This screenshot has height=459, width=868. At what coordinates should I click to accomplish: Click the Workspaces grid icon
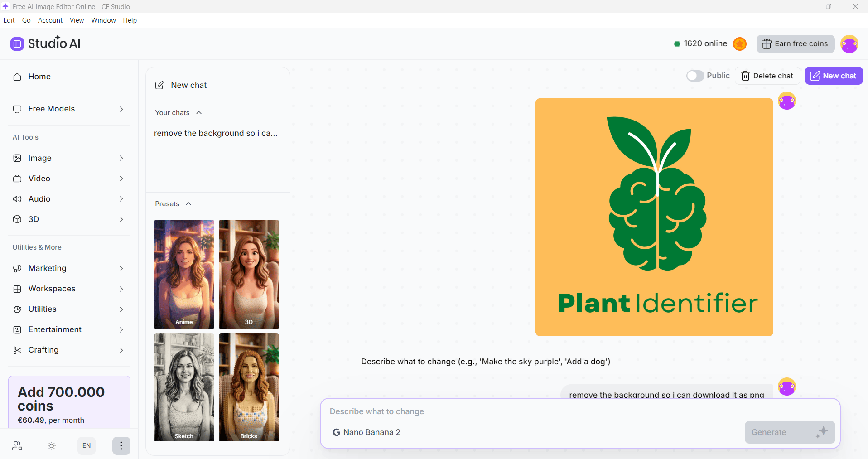(17, 289)
